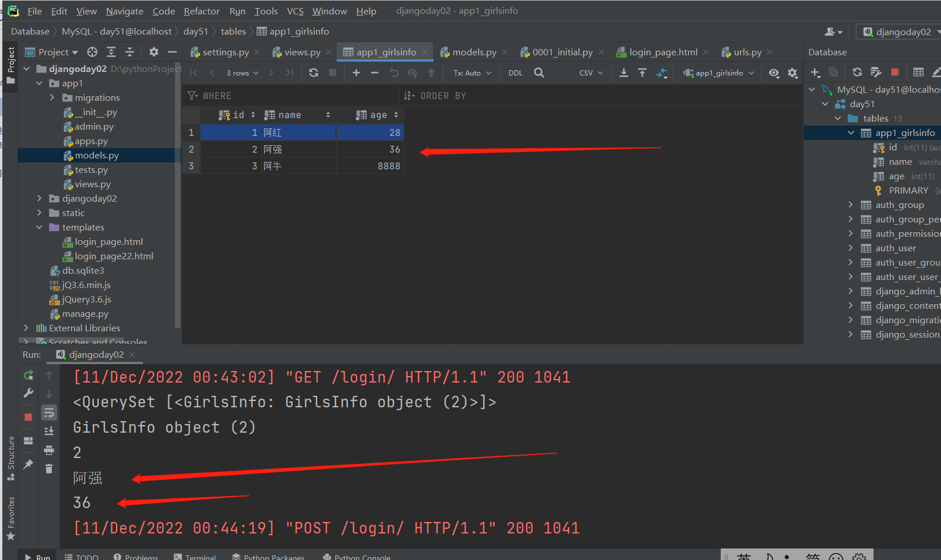Click the 'day51' breadcrumb in navigation bar
The height and width of the screenshot is (560, 941).
tap(195, 32)
